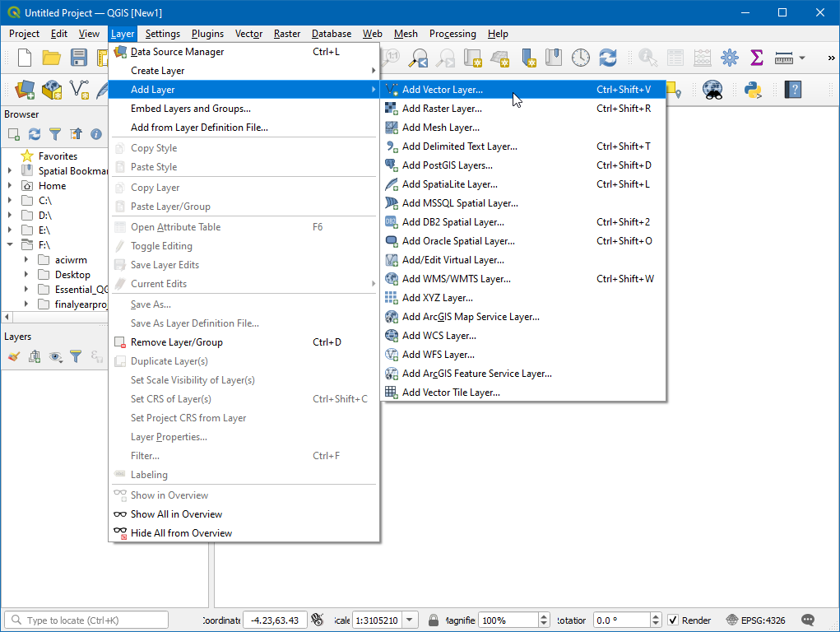Screen dimensions: 840x632
Task: Click the Python Console icon
Action: pos(752,90)
